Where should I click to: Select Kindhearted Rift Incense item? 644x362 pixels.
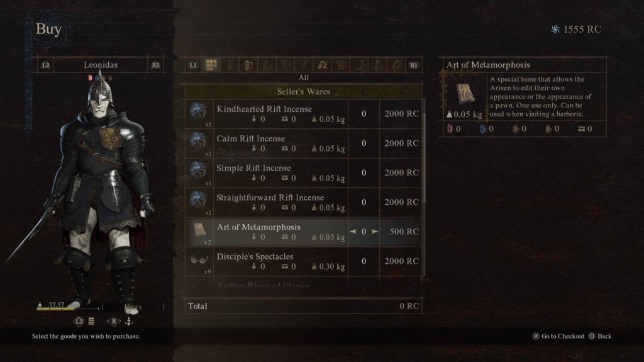coord(303,114)
